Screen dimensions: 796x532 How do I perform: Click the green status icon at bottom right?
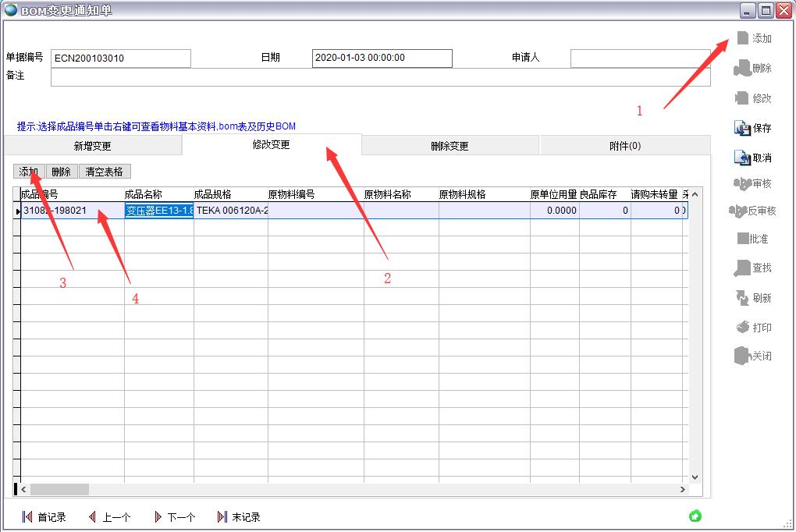pyautogui.click(x=695, y=516)
